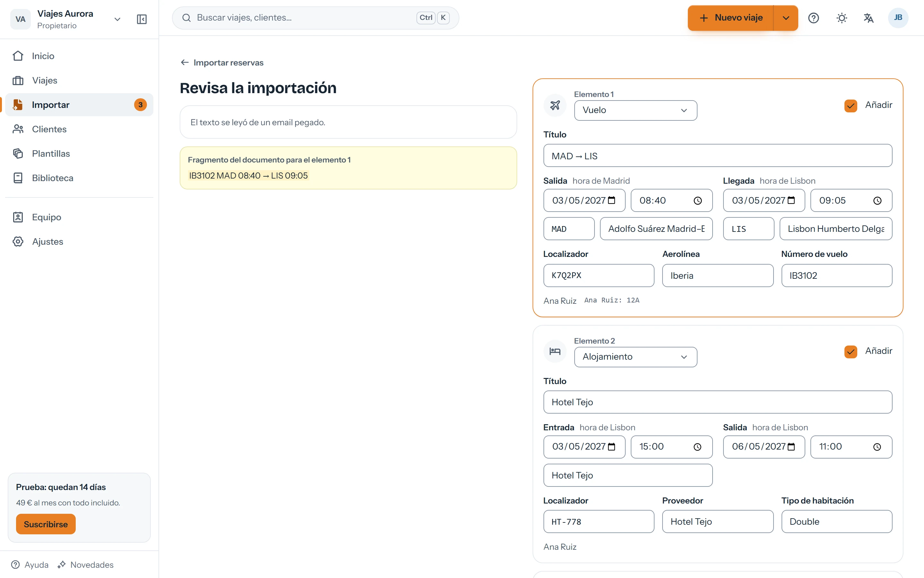Edit the IB3102 flight number field
Image resolution: width=924 pixels, height=578 pixels.
pos(836,276)
